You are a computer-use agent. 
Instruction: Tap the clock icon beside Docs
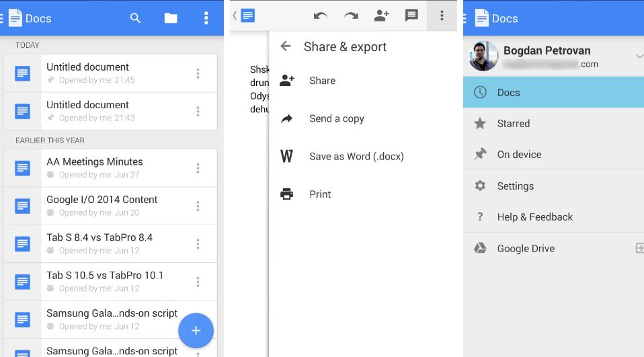pos(480,92)
